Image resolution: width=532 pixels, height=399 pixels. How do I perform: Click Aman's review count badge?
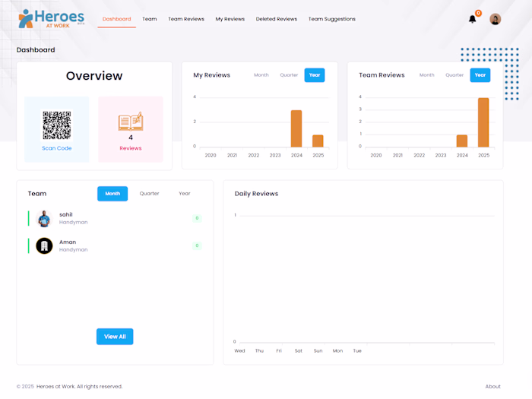coord(197,245)
